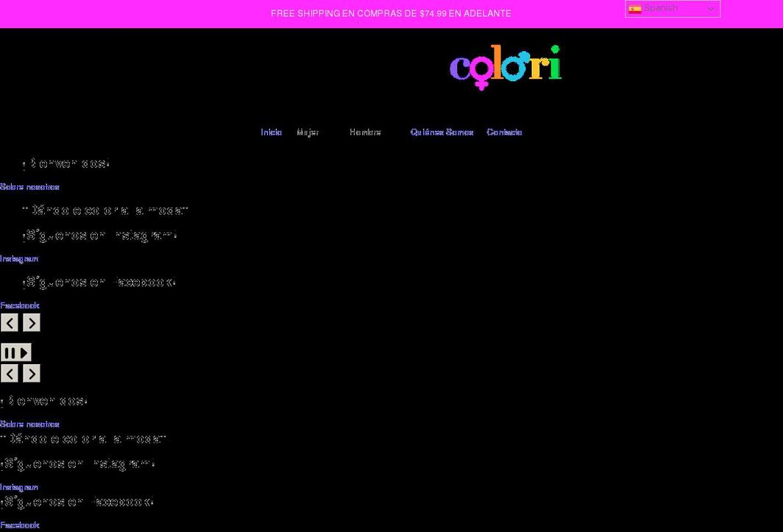Open the Contacto page
This screenshot has width=783, height=532.
pyautogui.click(x=504, y=132)
